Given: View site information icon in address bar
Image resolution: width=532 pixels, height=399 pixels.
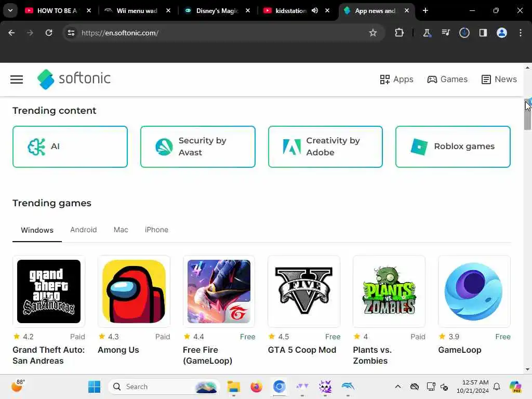Looking at the screenshot, I should [x=71, y=33].
